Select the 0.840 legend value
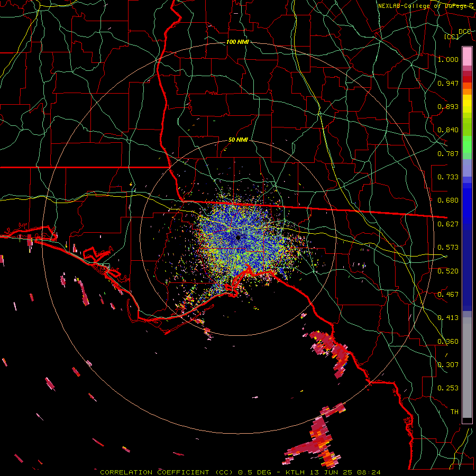This screenshot has width=476, height=476. [448, 130]
